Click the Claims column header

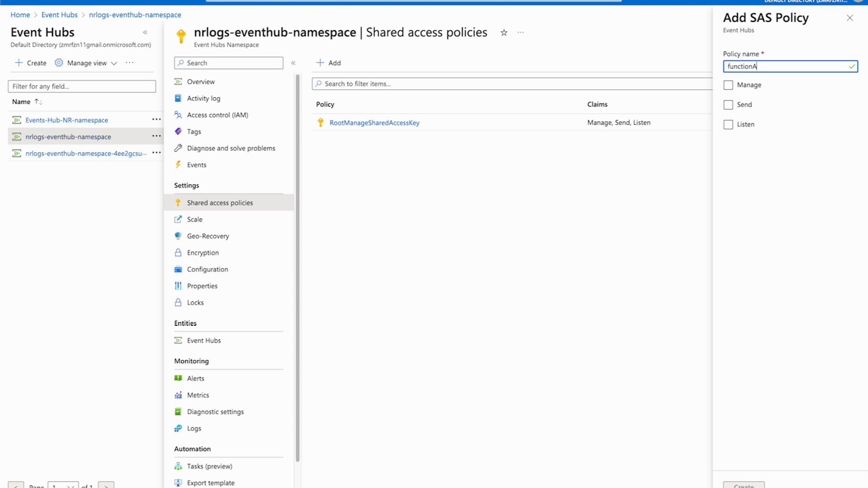pos(597,104)
